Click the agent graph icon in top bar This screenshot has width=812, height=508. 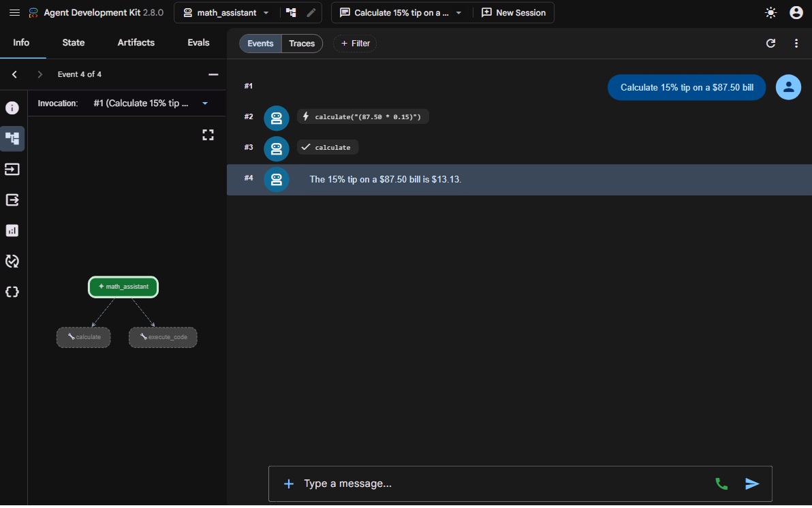(x=291, y=12)
